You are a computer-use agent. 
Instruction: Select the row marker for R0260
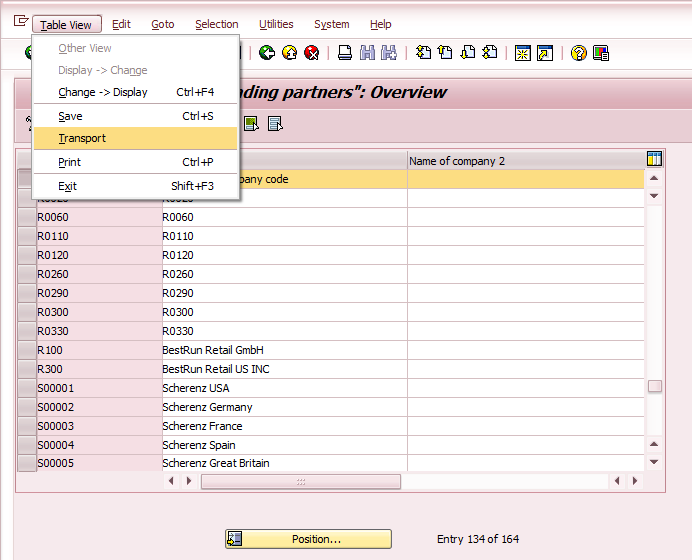(x=27, y=274)
